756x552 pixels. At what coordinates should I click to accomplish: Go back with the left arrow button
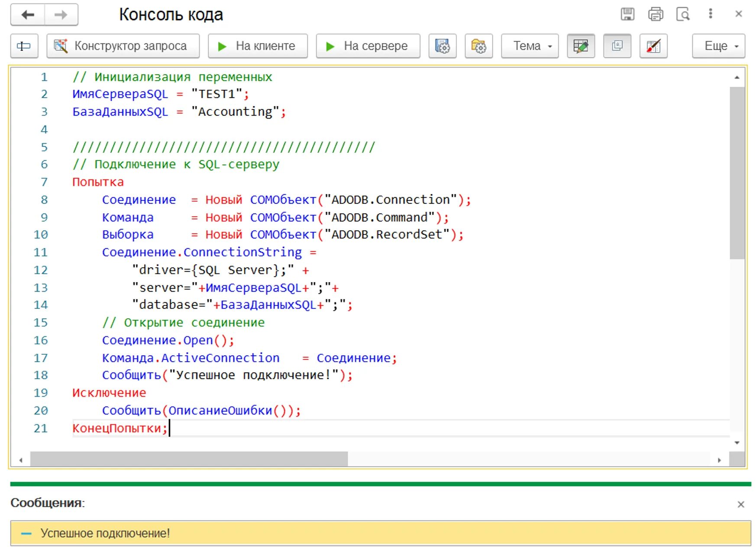28,15
